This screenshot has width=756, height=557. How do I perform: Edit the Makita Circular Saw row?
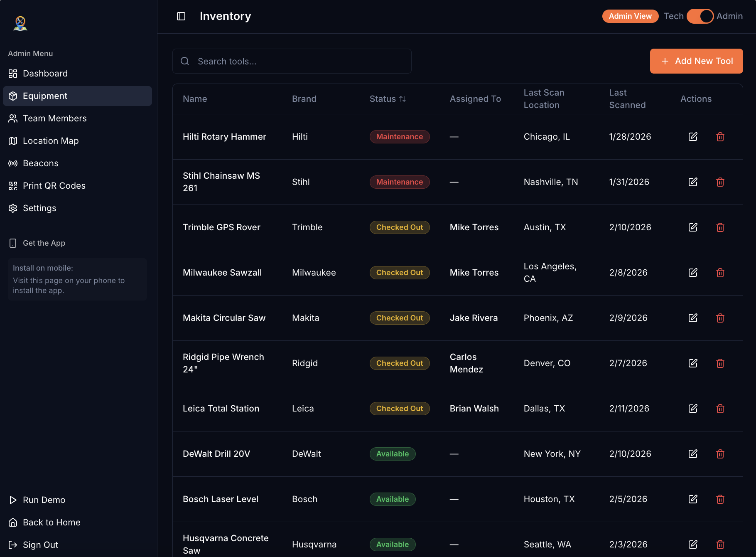pyautogui.click(x=693, y=318)
